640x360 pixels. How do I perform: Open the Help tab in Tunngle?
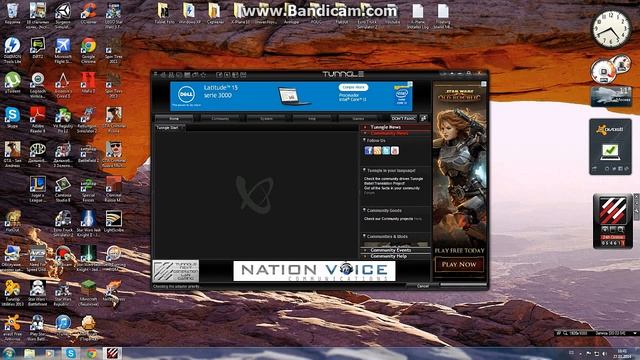tap(312, 118)
